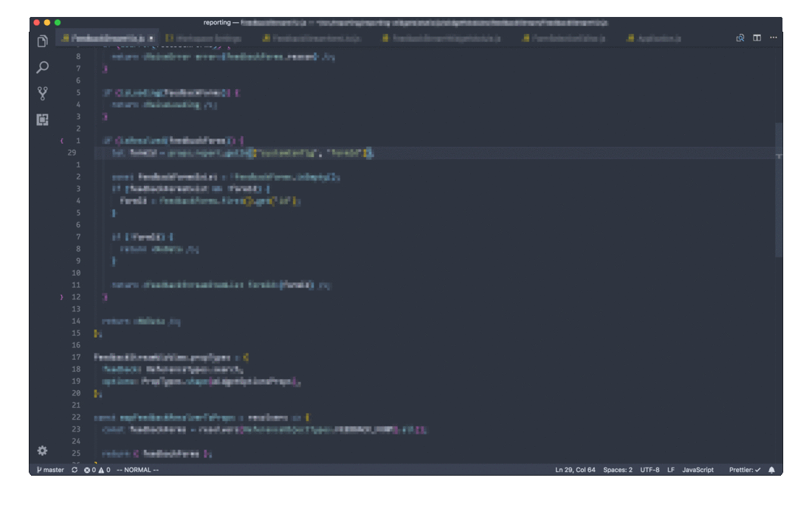Click the Extensions icon
Screen dimensions: 812x517
point(42,118)
